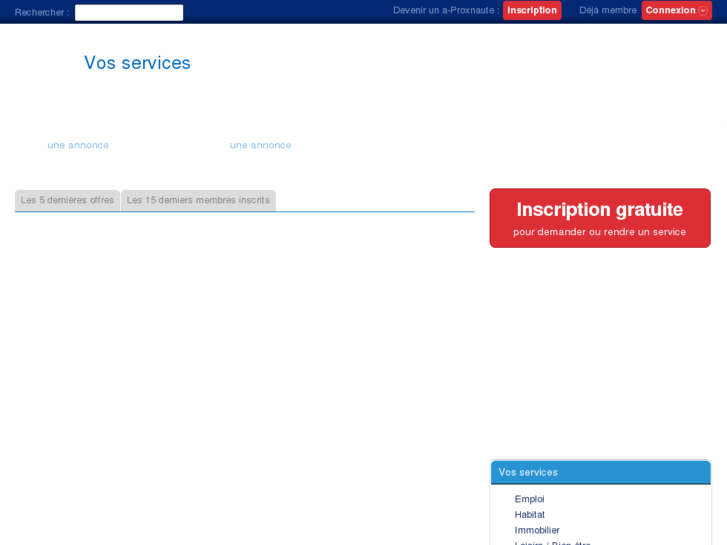Open the Emploi service category
Viewport: 727px width, 545px height.
529,499
